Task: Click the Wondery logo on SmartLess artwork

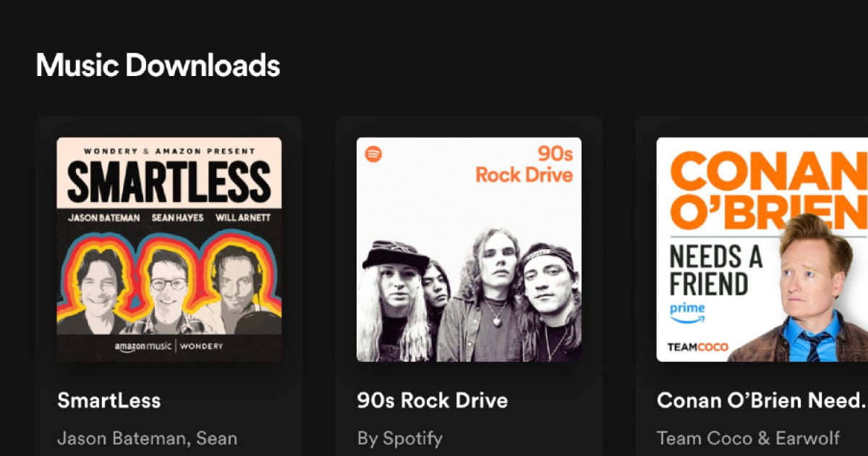Action: [x=201, y=346]
